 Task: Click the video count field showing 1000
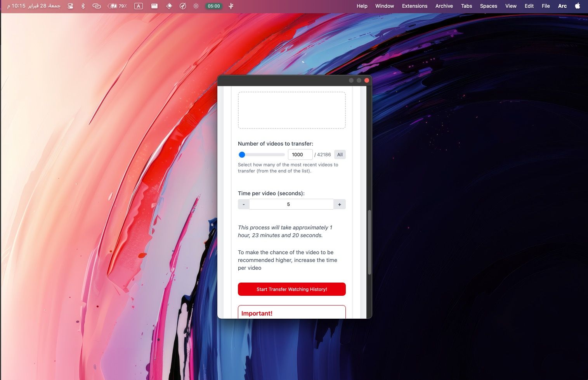pos(300,154)
